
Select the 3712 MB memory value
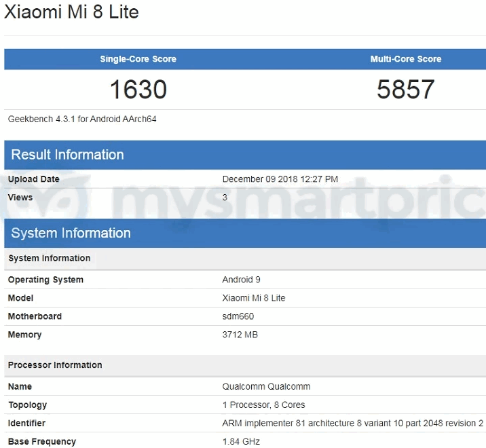click(x=240, y=335)
